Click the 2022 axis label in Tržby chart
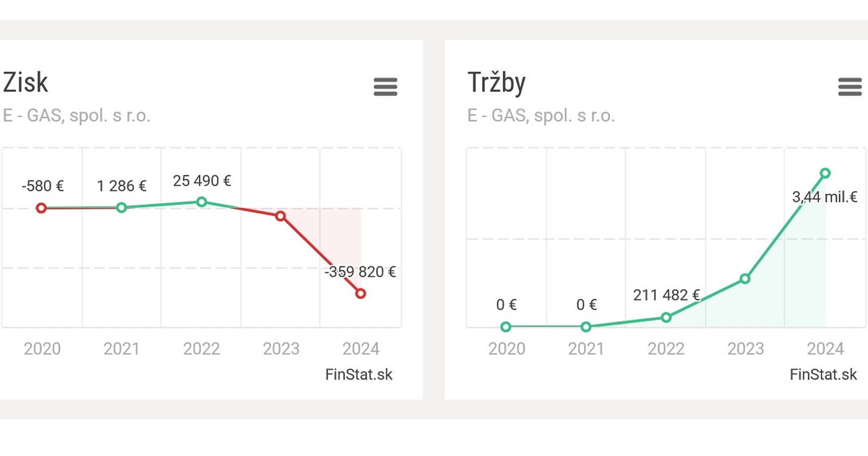Viewport: 868px width, 456px height. 666,349
